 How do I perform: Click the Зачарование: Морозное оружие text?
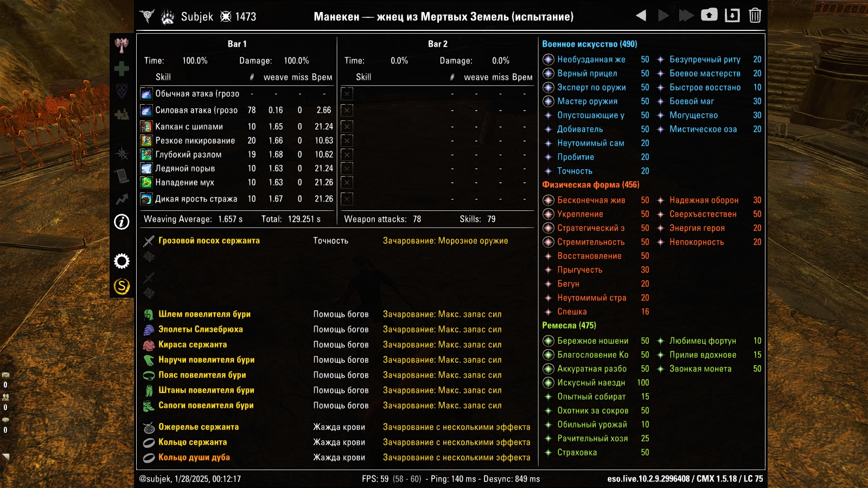pos(445,241)
